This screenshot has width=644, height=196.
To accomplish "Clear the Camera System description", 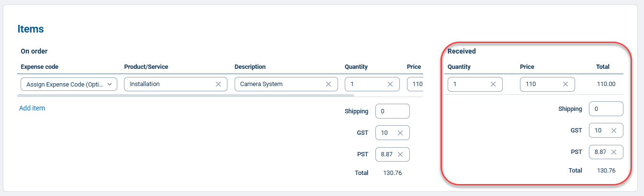I will (x=328, y=84).
